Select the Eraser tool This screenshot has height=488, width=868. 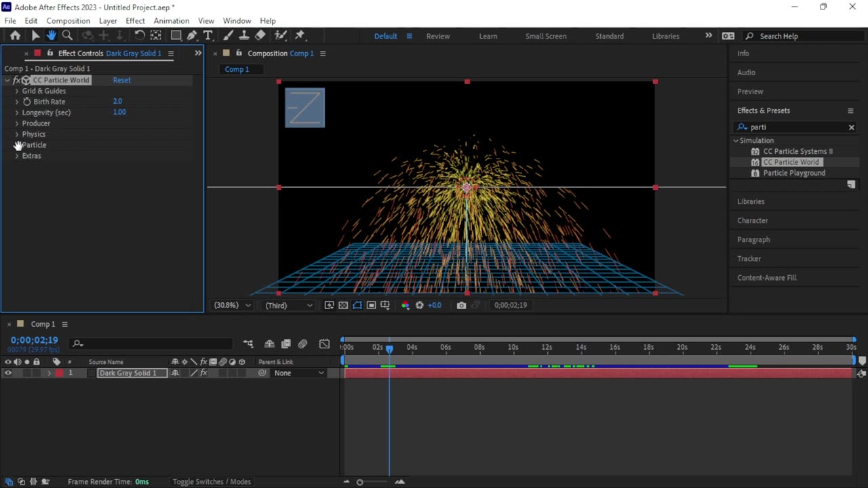click(260, 36)
